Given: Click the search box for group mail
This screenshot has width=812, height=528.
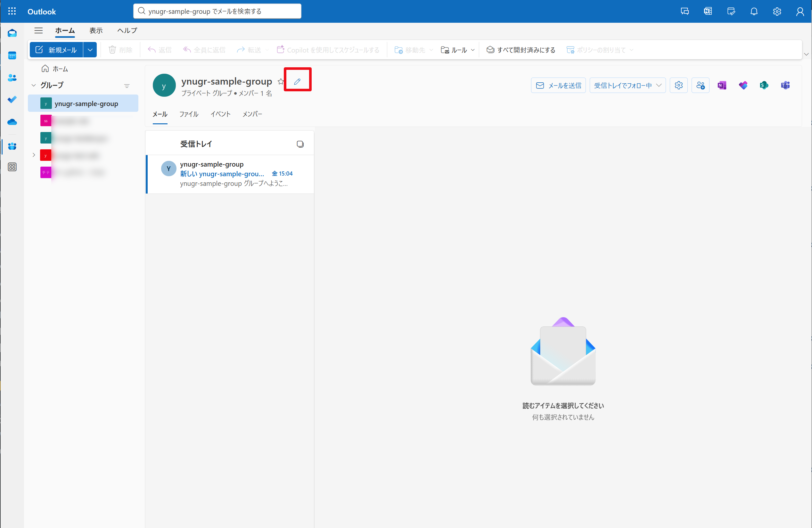Looking at the screenshot, I should (217, 11).
